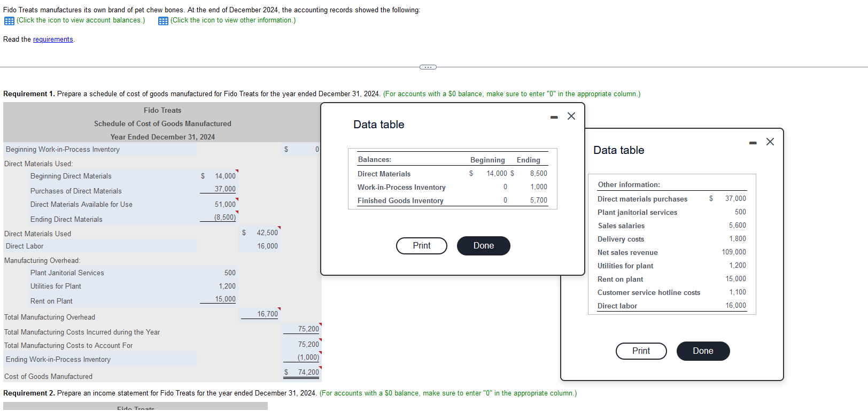Screen dimensions: 868x411
Task: Click Done in Balances data table
Action: coord(484,246)
